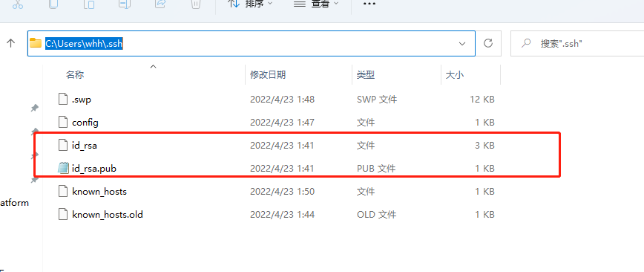The width and height of the screenshot is (644, 272).
Task: Click the address bar path C:\Users\whh\.ssh
Action: (84, 43)
